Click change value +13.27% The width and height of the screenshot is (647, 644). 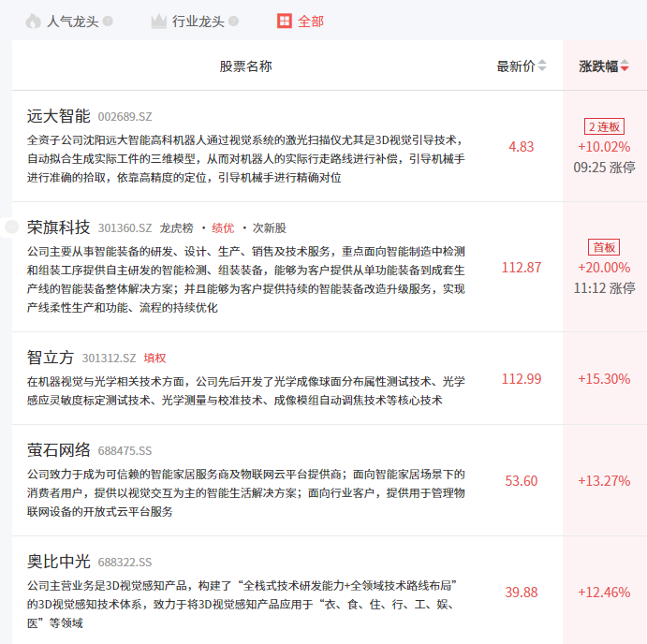[x=604, y=481]
